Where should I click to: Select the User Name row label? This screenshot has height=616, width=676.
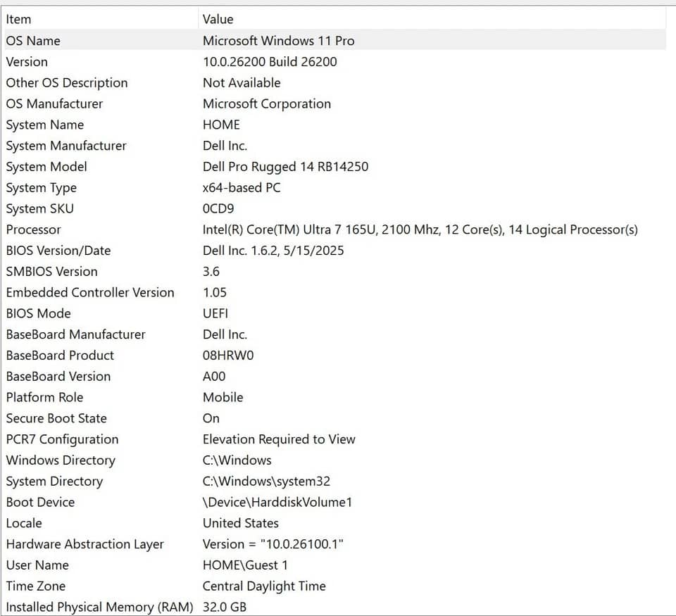37,565
